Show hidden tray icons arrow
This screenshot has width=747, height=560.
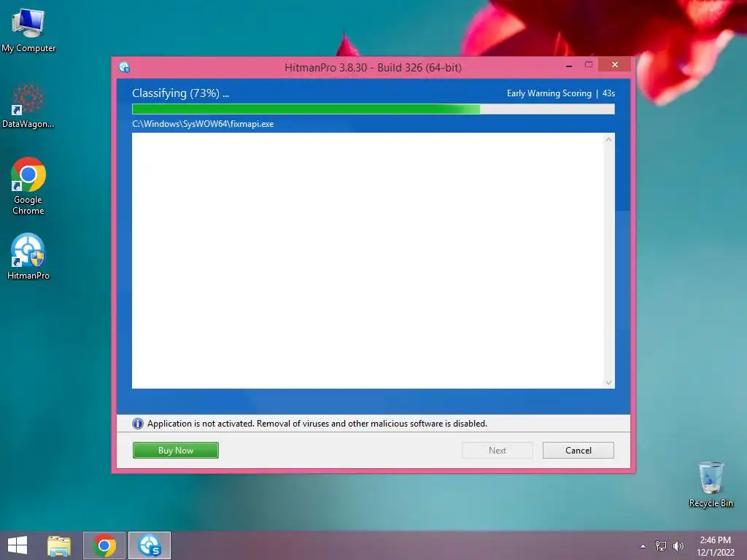[643, 546]
